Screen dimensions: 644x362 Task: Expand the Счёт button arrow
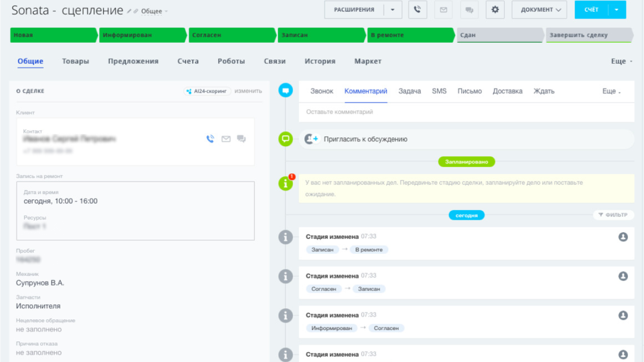tap(617, 10)
